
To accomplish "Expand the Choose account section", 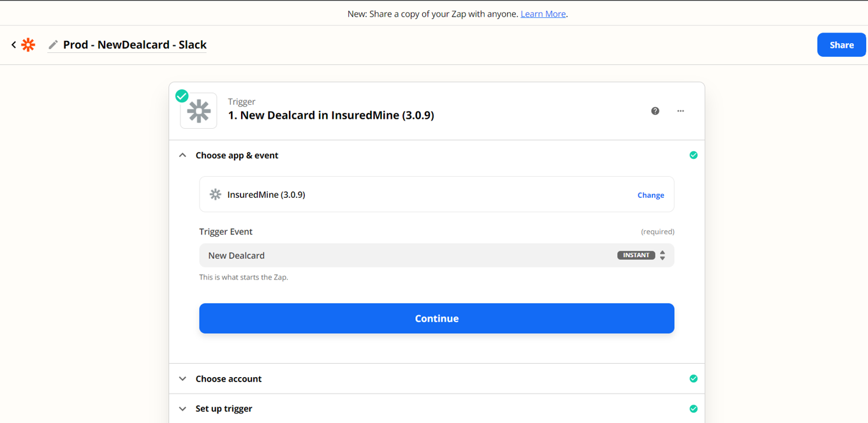I will point(182,378).
